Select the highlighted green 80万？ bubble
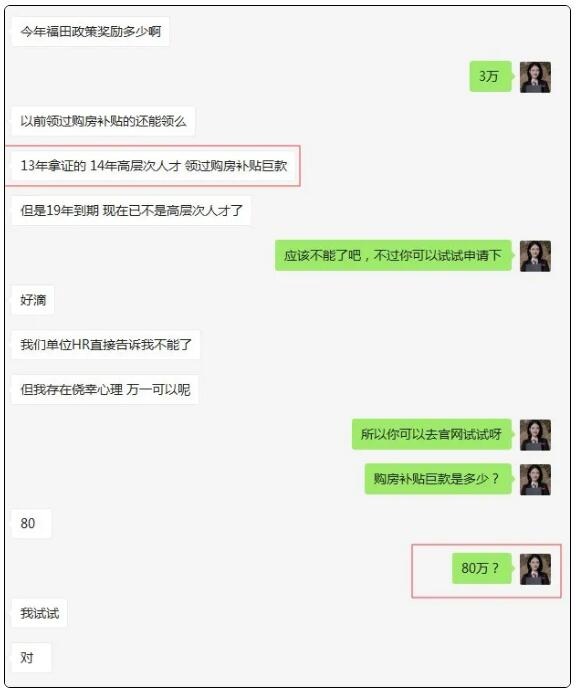 pyautogui.click(x=482, y=568)
